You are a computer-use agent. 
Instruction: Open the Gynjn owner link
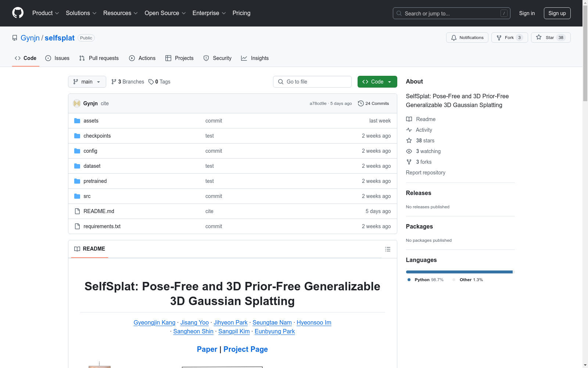click(30, 38)
